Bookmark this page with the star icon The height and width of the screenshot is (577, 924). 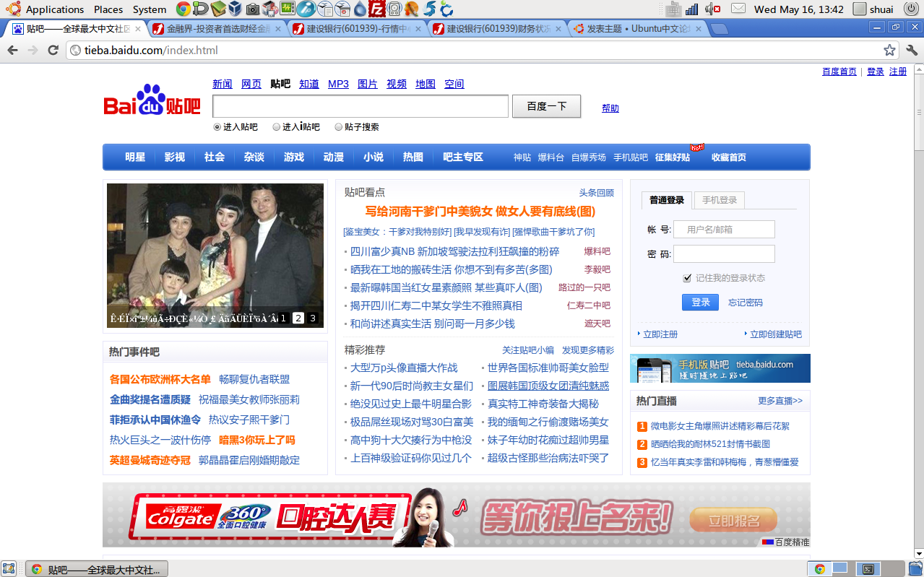pyautogui.click(x=889, y=50)
